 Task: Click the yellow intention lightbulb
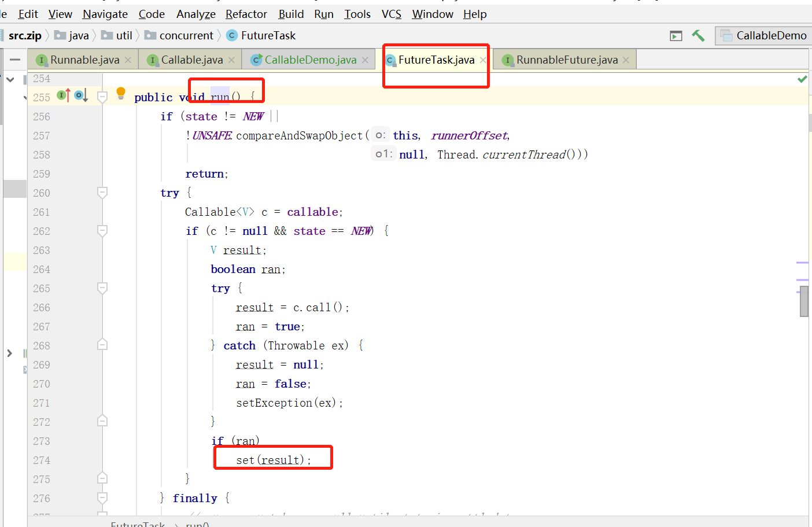(x=121, y=93)
